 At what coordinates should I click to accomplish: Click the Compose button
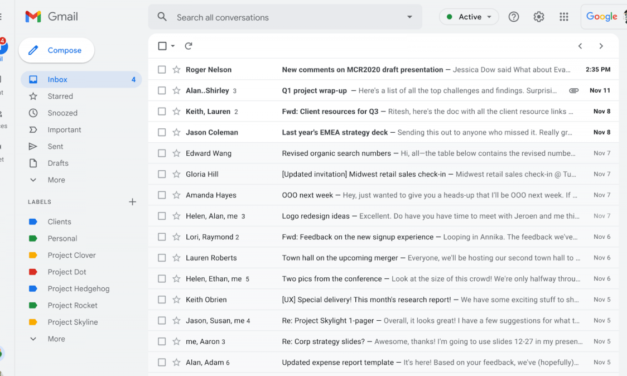tap(56, 50)
